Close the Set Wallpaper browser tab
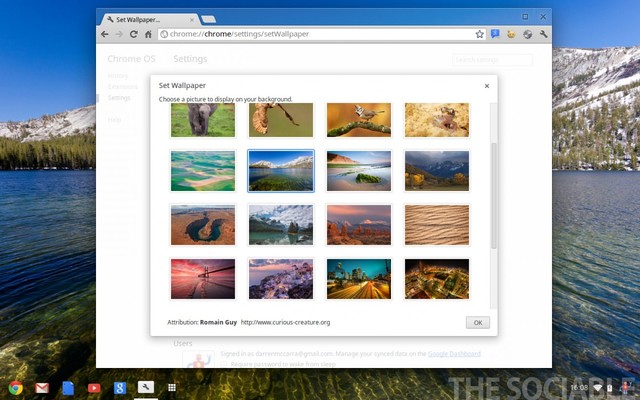The height and width of the screenshot is (400, 640). (x=192, y=20)
